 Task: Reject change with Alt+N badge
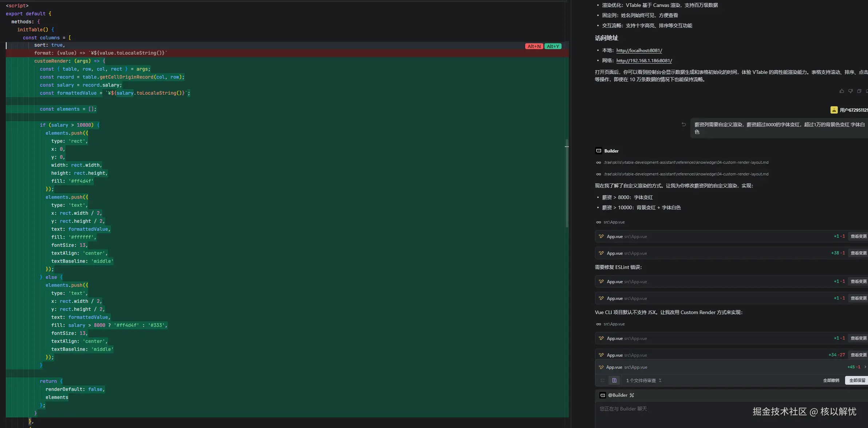coord(534,46)
